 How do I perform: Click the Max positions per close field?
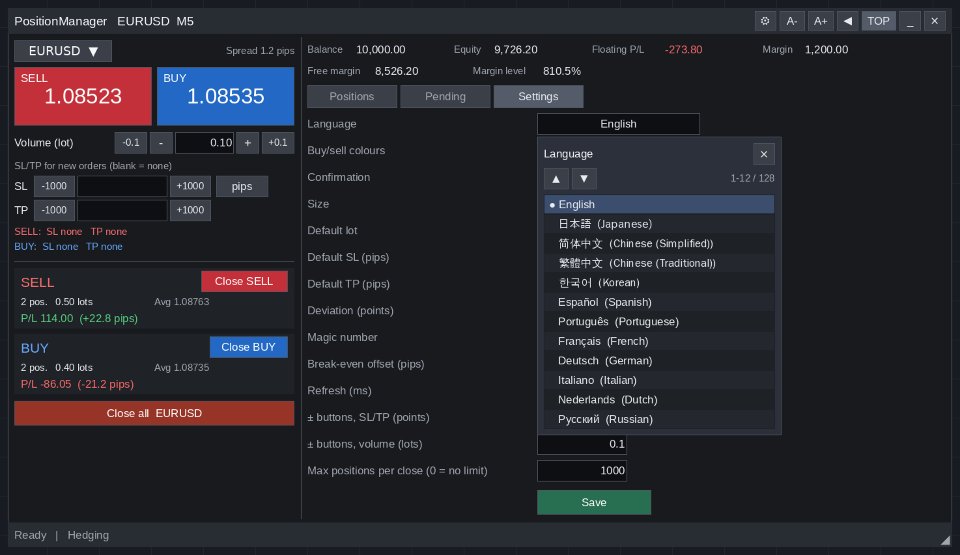tap(582, 470)
